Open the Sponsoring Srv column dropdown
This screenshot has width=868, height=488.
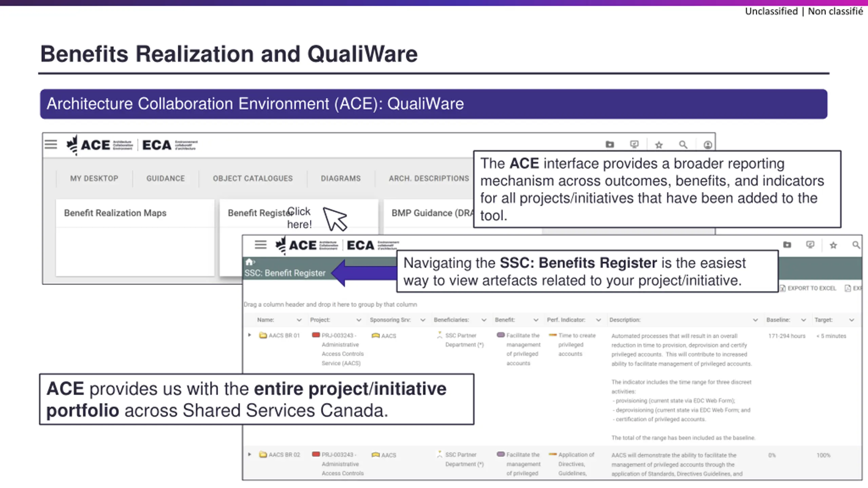point(423,320)
